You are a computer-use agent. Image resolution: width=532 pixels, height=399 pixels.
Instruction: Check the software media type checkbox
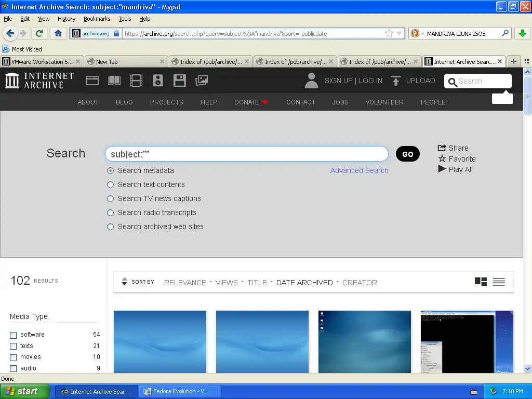(13, 335)
